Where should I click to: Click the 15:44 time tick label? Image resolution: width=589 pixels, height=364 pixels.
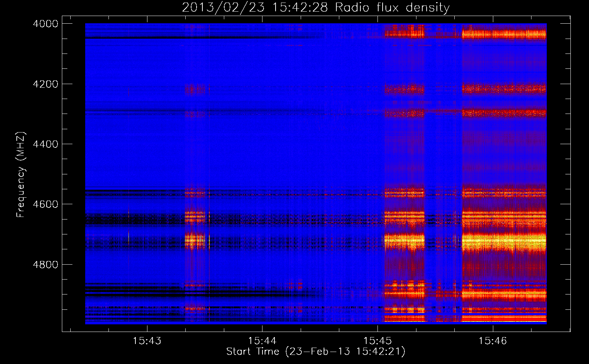(262, 341)
